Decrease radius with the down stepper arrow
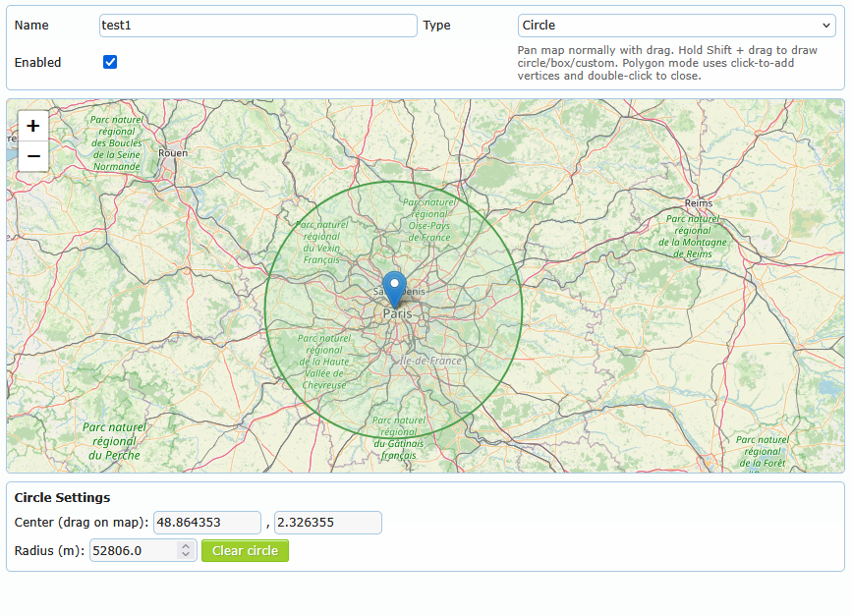 (186, 556)
